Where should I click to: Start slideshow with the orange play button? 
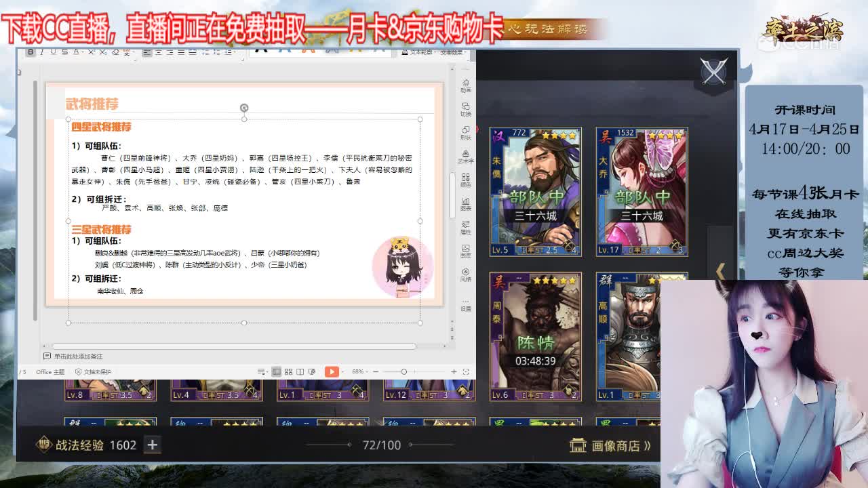coord(332,371)
